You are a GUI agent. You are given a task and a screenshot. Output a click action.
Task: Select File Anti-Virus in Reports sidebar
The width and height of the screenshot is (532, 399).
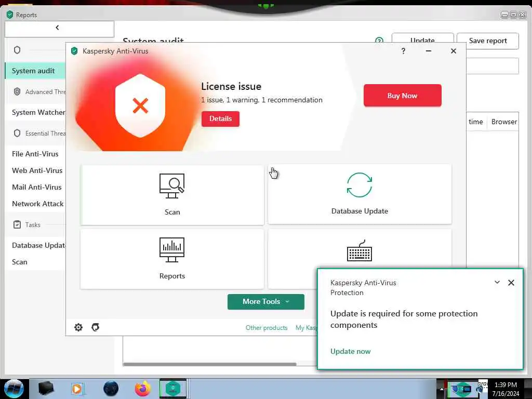35,154
